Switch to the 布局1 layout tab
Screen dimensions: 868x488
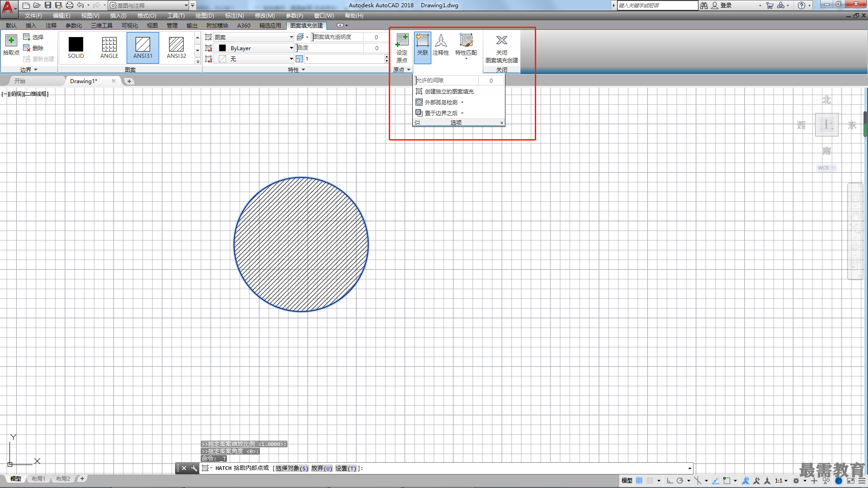point(38,479)
